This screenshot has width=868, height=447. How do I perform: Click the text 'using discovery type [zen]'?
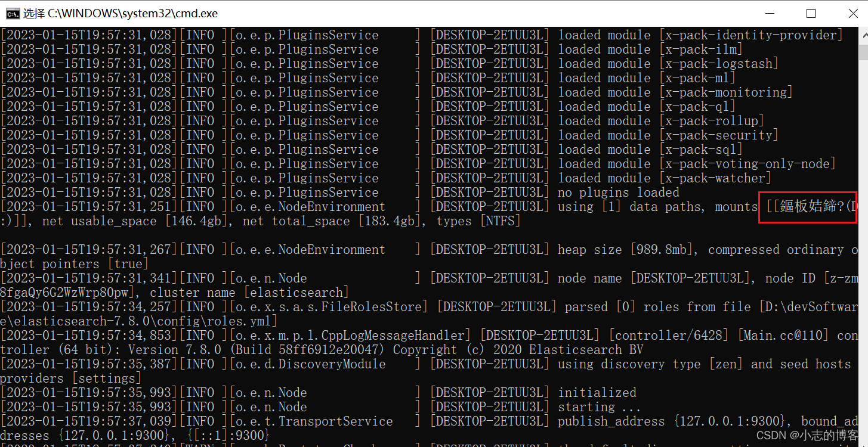[651, 364]
